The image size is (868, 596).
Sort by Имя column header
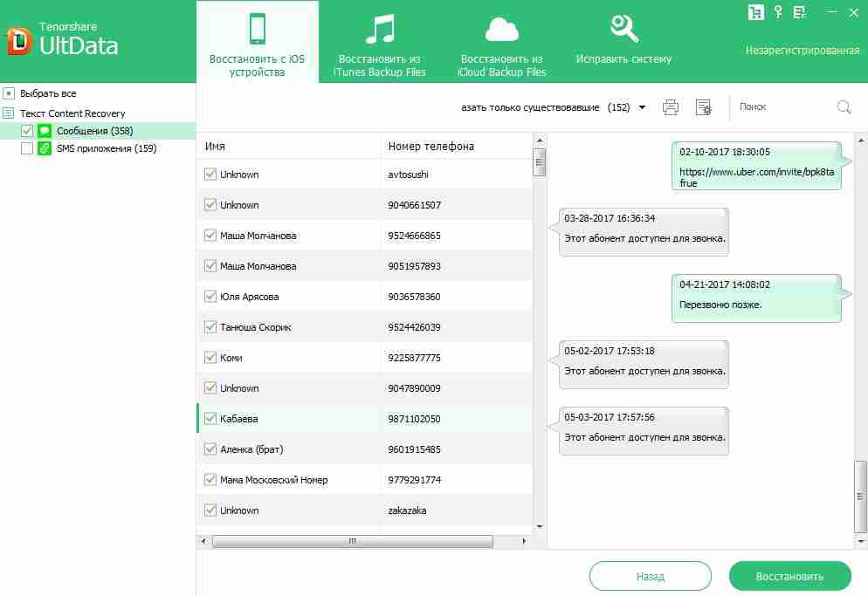coord(289,146)
